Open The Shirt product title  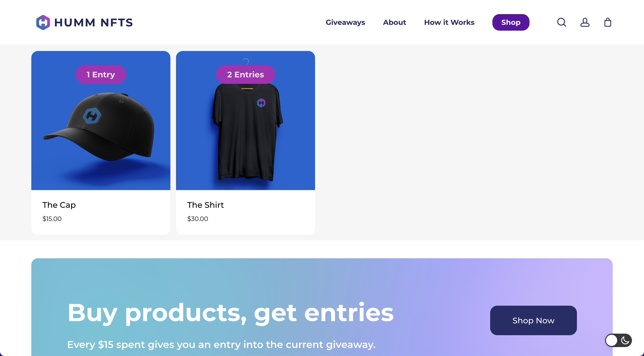205,205
